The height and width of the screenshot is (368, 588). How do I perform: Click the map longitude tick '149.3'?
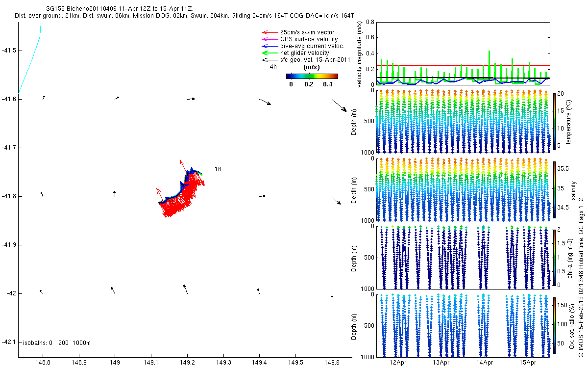tap(223, 363)
